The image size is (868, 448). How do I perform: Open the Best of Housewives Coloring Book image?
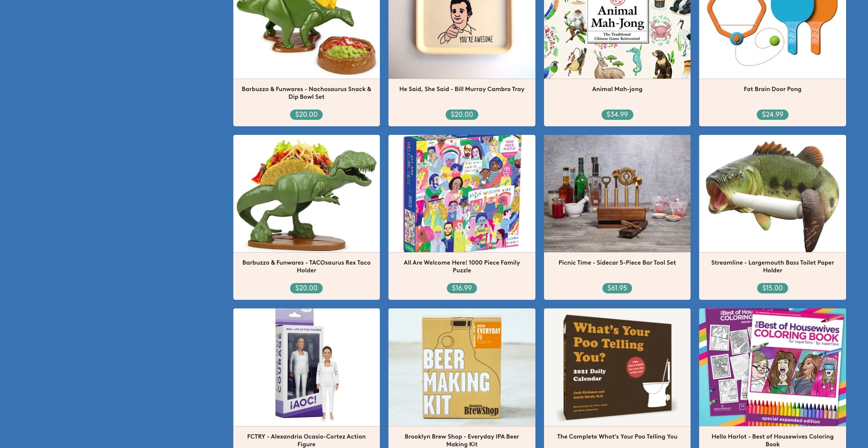(x=773, y=367)
